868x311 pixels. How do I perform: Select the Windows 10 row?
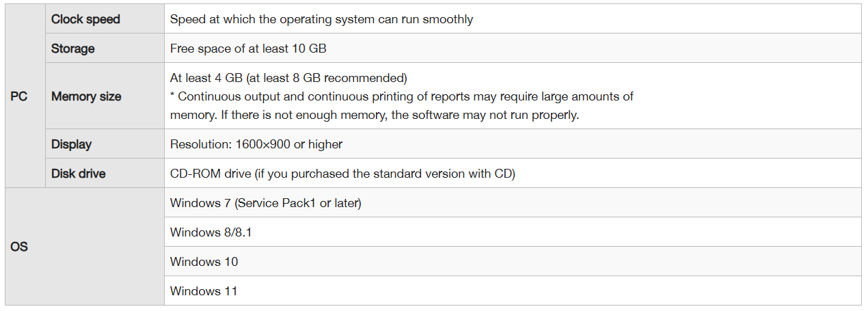point(204,262)
